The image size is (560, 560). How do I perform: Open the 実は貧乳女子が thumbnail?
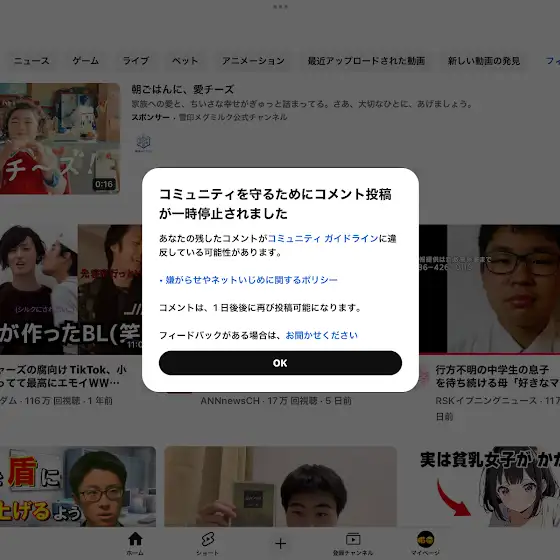click(490, 486)
